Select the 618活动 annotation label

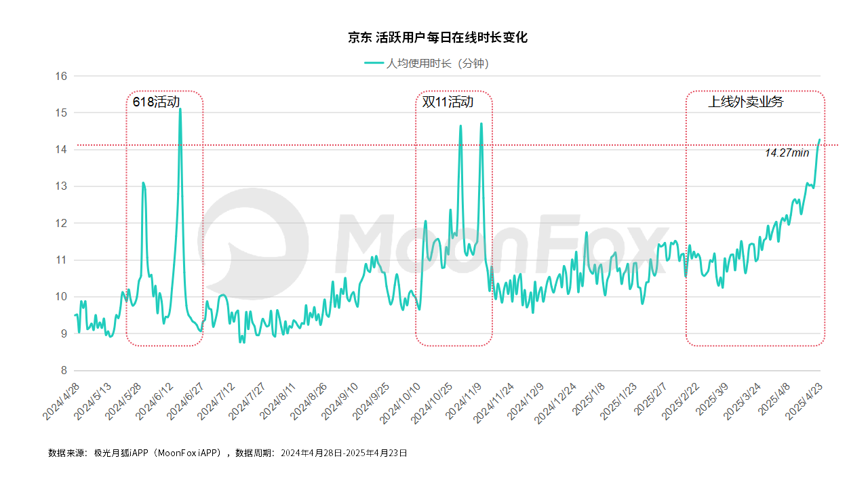(156, 102)
